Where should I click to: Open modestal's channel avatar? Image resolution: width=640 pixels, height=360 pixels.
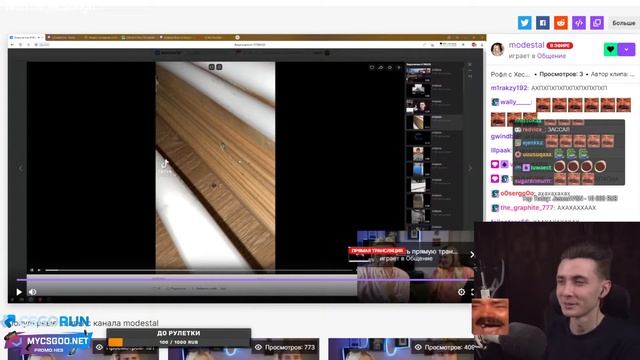pyautogui.click(x=497, y=49)
